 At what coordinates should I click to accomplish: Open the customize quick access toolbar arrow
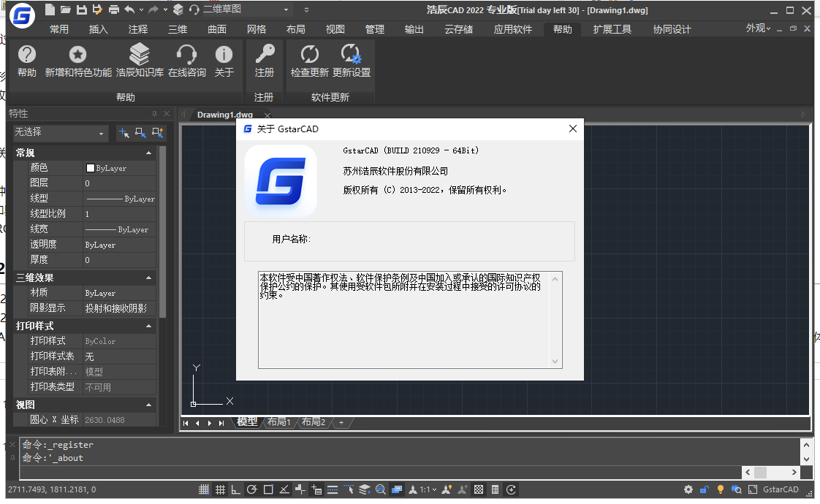[306, 9]
